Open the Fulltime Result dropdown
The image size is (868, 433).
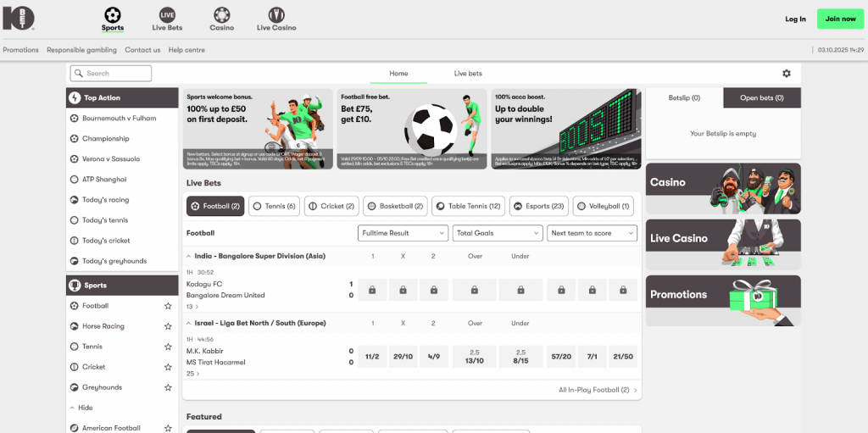tap(403, 233)
